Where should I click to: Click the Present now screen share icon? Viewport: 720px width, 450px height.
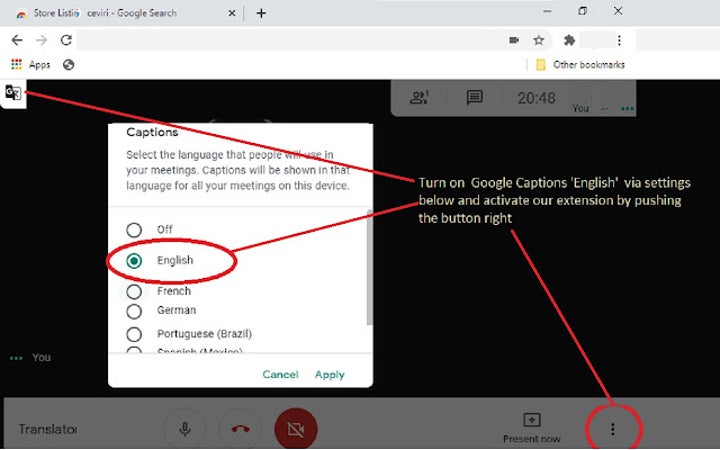[x=532, y=420]
